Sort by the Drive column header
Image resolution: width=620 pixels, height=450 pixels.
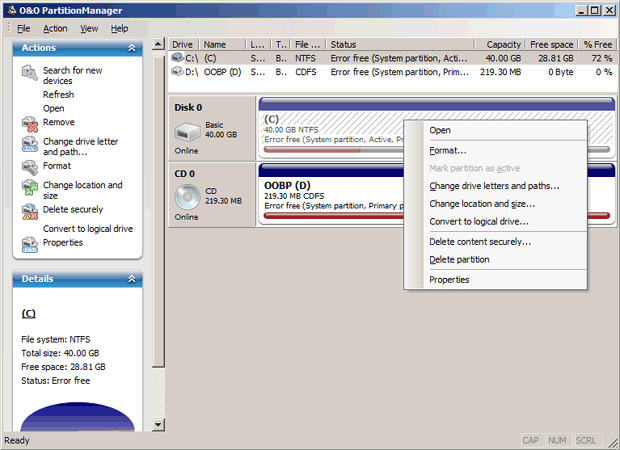184,44
